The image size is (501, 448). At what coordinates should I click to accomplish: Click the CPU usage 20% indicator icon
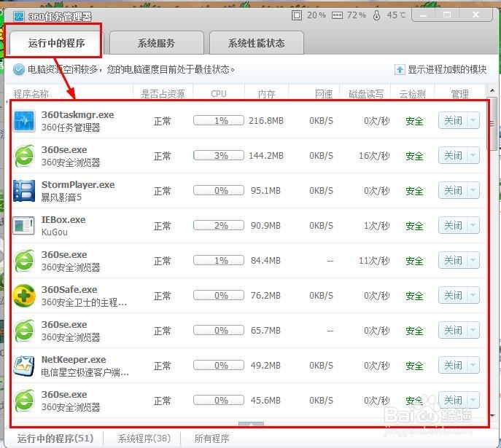pyautogui.click(x=297, y=15)
